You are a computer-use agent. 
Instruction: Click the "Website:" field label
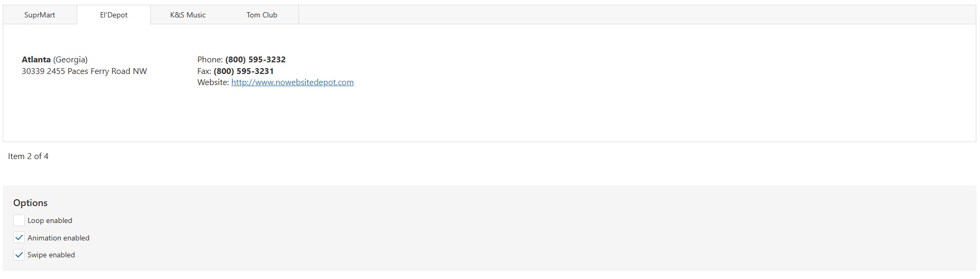[x=213, y=82]
